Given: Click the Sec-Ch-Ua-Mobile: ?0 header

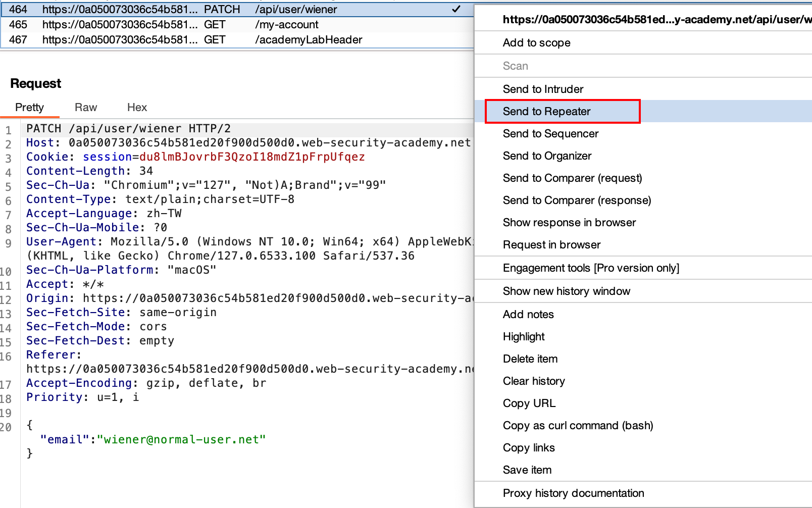Looking at the screenshot, I should (x=97, y=227).
